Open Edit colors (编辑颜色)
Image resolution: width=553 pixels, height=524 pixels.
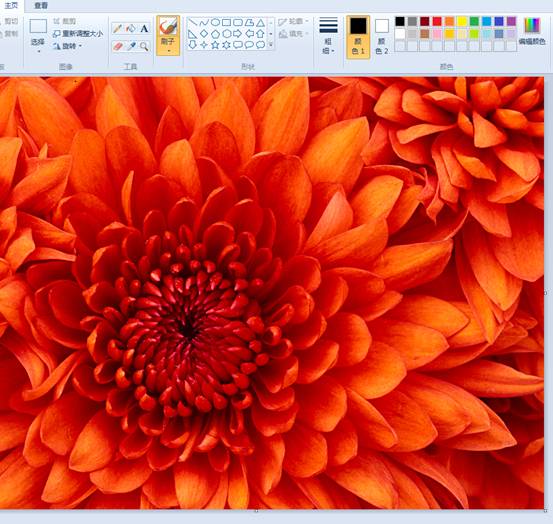click(532, 32)
